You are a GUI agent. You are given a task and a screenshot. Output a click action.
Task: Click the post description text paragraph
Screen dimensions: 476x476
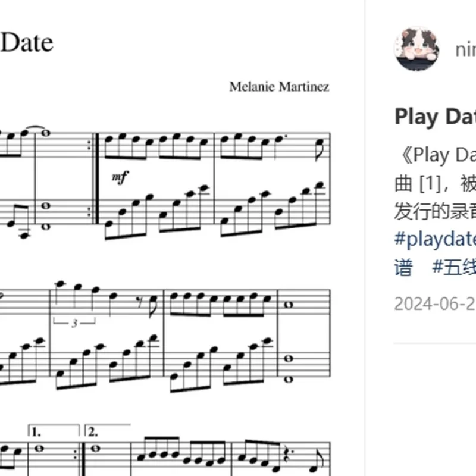pos(435,183)
